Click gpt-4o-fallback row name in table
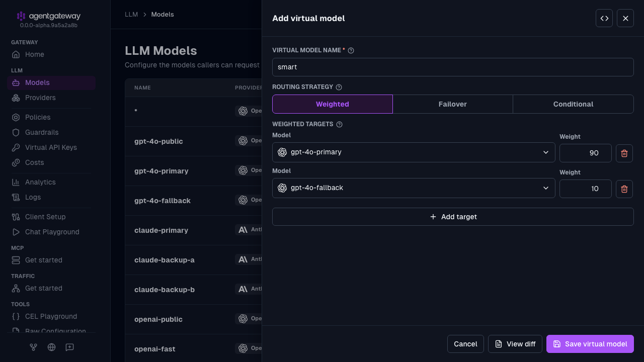The image size is (644, 362). pos(163,201)
